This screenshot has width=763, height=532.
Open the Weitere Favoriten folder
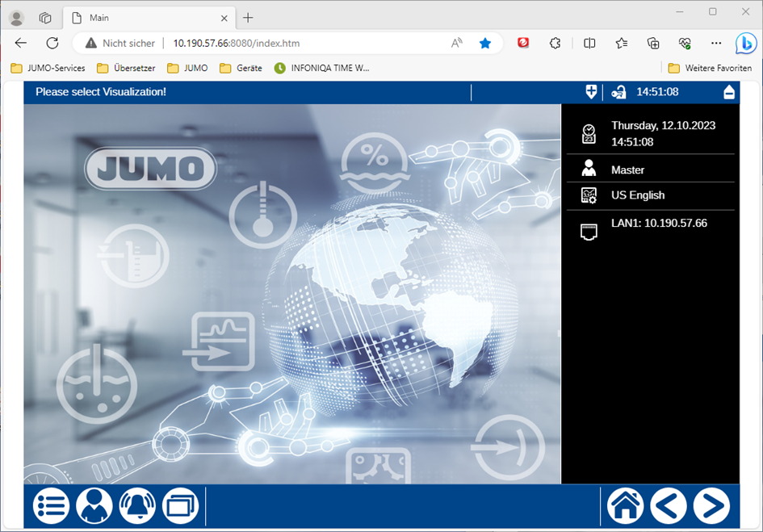(x=710, y=69)
